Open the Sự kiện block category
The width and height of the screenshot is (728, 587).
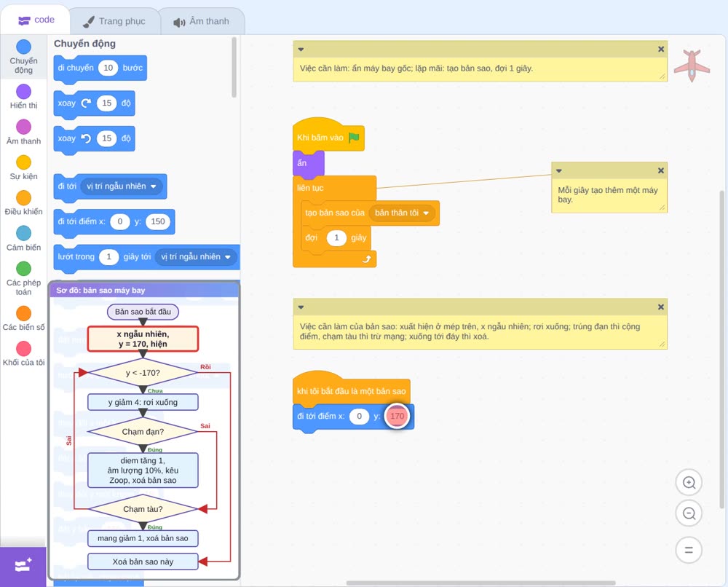pyautogui.click(x=24, y=168)
